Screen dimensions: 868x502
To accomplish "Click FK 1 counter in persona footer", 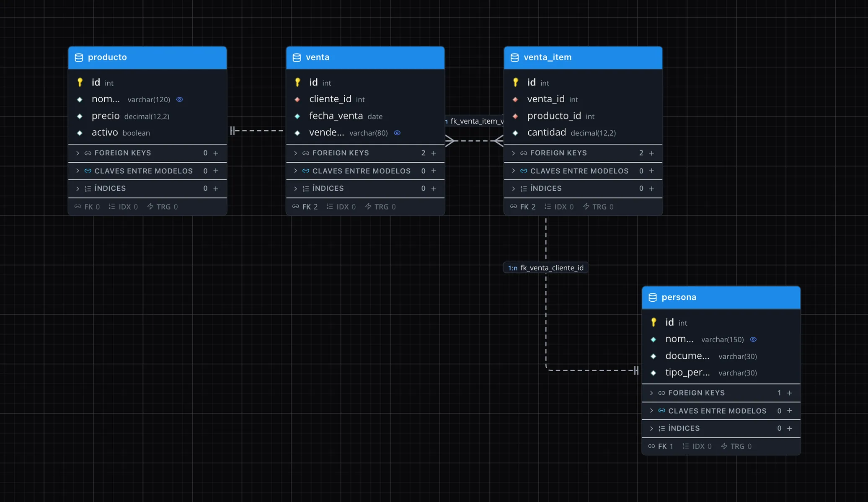I will click(x=661, y=447).
